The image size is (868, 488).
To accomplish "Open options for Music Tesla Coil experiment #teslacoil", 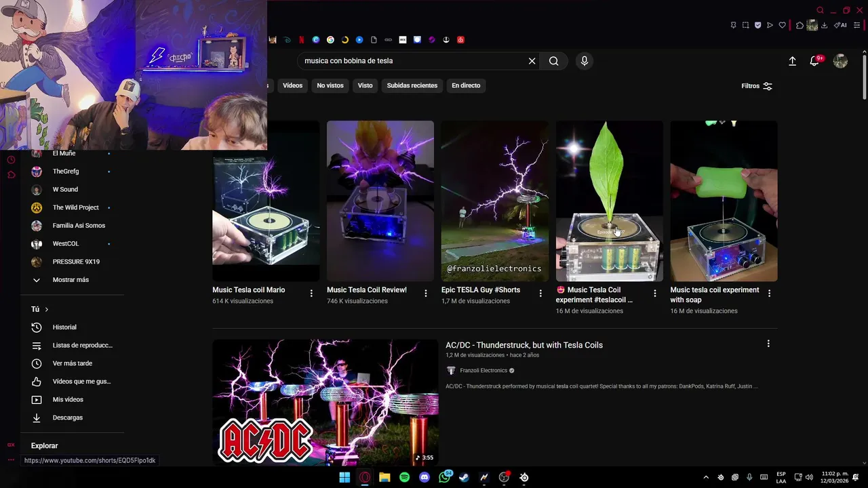I will pyautogui.click(x=655, y=293).
